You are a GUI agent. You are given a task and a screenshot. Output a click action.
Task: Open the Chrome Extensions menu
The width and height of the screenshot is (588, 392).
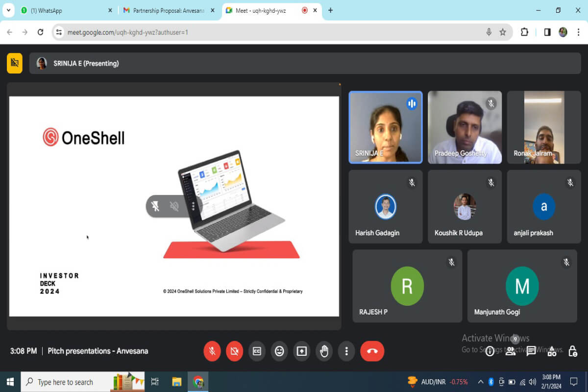point(524,32)
